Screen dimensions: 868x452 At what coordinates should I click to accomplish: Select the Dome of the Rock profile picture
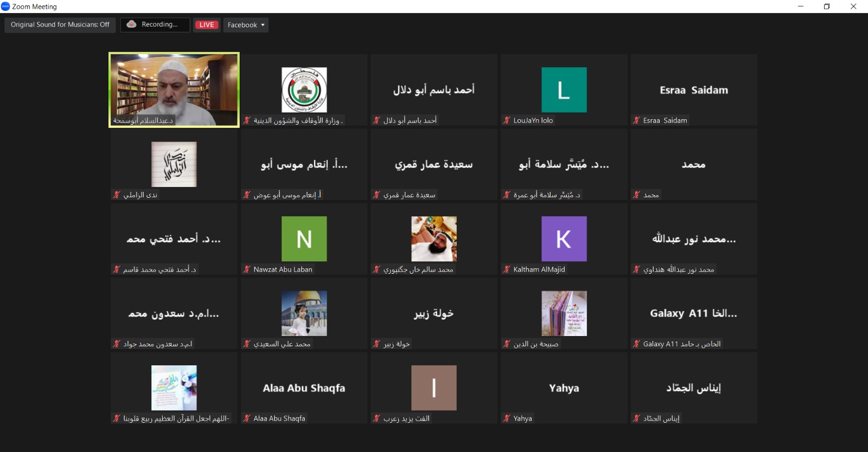click(304, 313)
